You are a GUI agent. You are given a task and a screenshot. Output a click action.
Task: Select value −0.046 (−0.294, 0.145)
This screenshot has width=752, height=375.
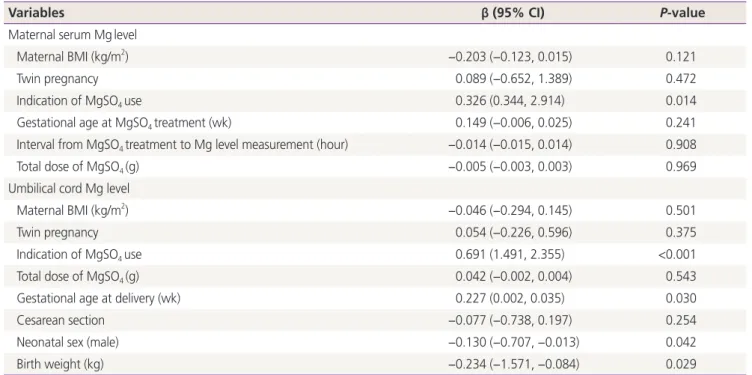click(x=510, y=211)
